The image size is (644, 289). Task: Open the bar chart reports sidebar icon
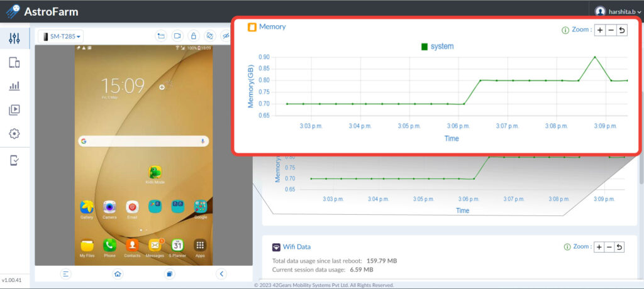pos(14,86)
